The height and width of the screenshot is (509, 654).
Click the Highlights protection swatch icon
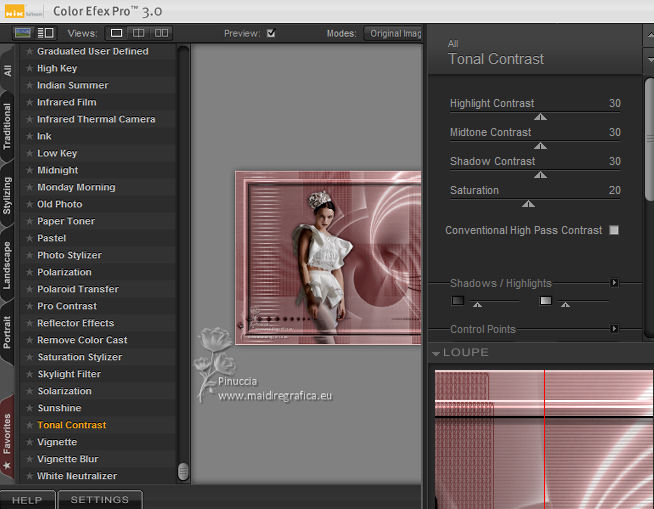546,300
